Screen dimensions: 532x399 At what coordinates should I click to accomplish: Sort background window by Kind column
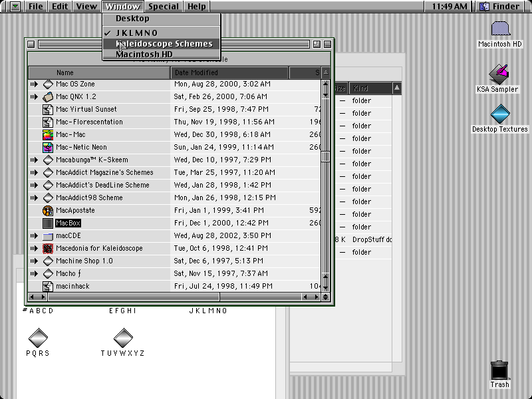370,88
